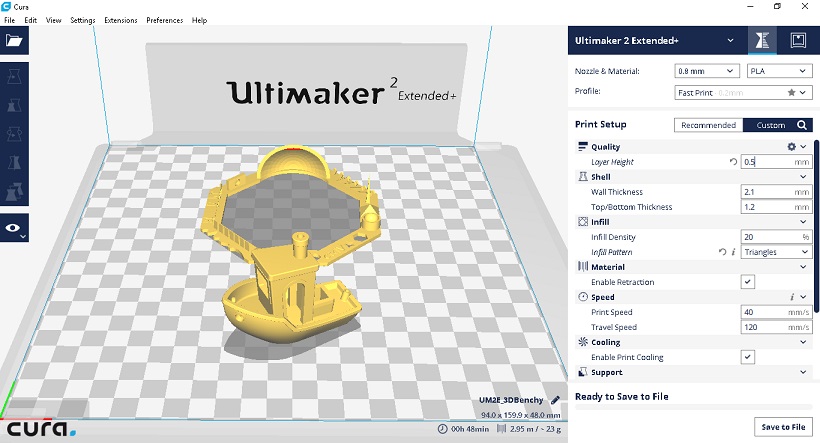Switch to Recommended print setup
The width and height of the screenshot is (820, 443).
[709, 125]
